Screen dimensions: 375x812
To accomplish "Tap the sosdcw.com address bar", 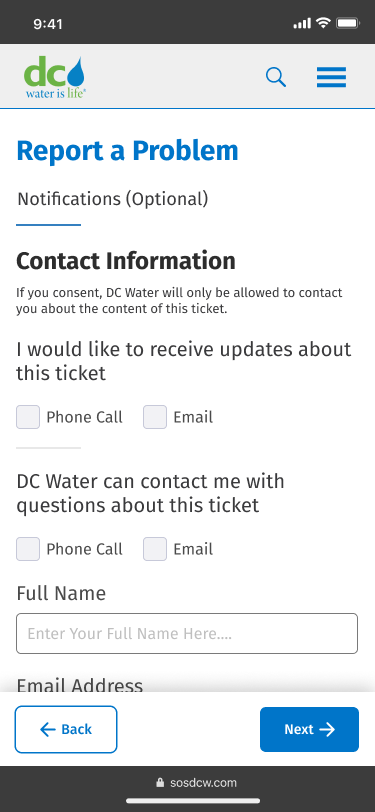I will (x=197, y=782).
